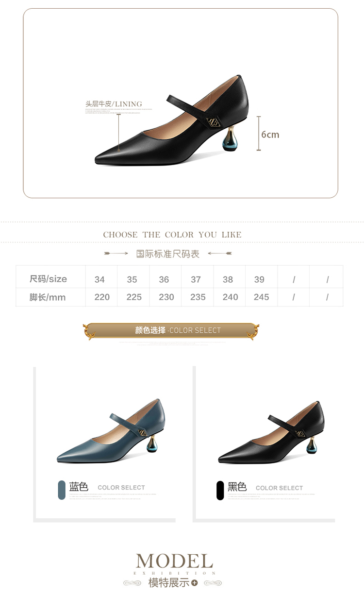Click the 颜色选择 COLOR SELECT banner
Viewport: 364px width, 596px height.
(x=171, y=330)
